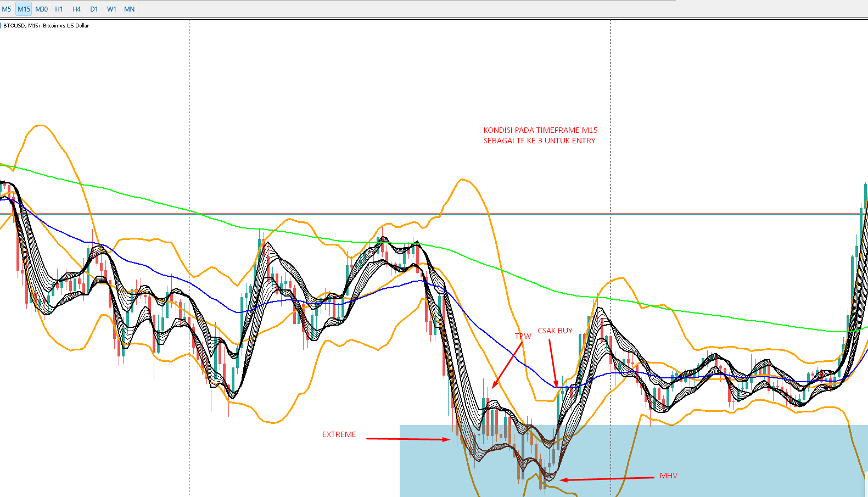Image resolution: width=868 pixels, height=497 pixels.
Task: Switch chart to M30 timeframe
Action: coord(41,9)
